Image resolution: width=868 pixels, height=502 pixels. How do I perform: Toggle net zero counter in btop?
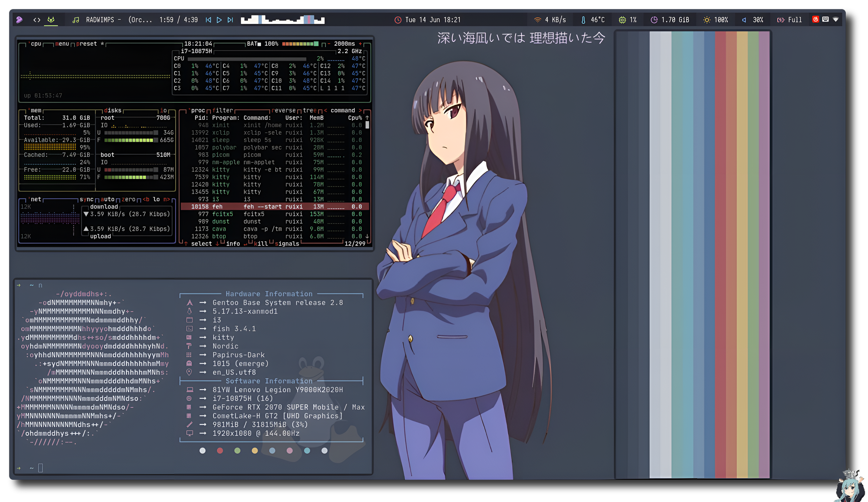click(x=128, y=199)
